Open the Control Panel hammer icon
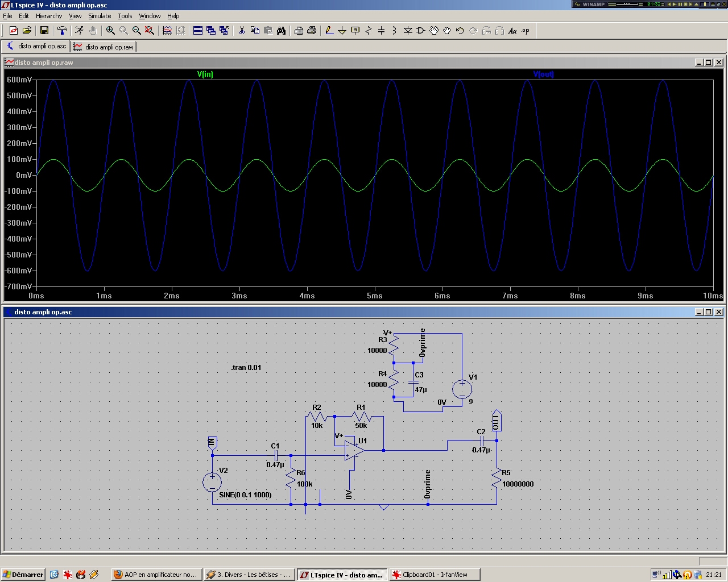Image resolution: width=728 pixels, height=582 pixels. pyautogui.click(x=62, y=31)
